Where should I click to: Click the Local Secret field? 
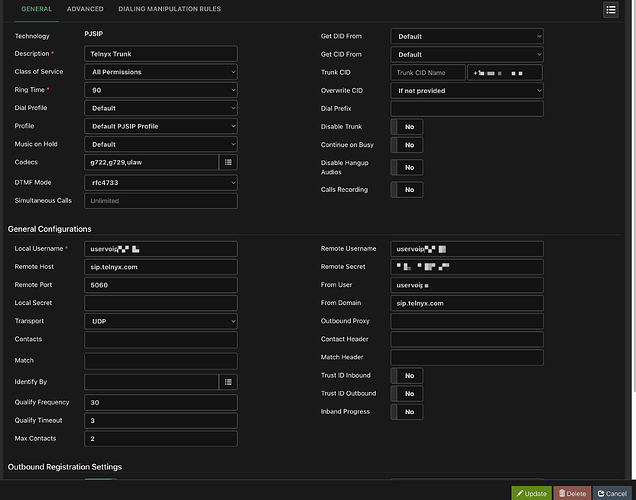pyautogui.click(x=161, y=303)
